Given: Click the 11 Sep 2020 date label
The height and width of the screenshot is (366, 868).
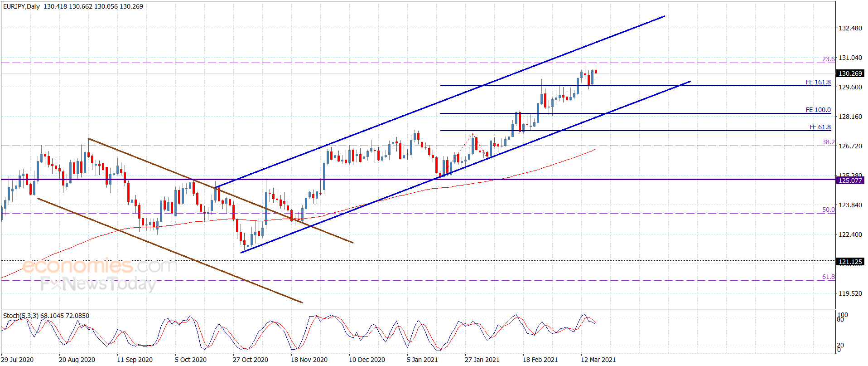Looking at the screenshot, I should coord(135,360).
